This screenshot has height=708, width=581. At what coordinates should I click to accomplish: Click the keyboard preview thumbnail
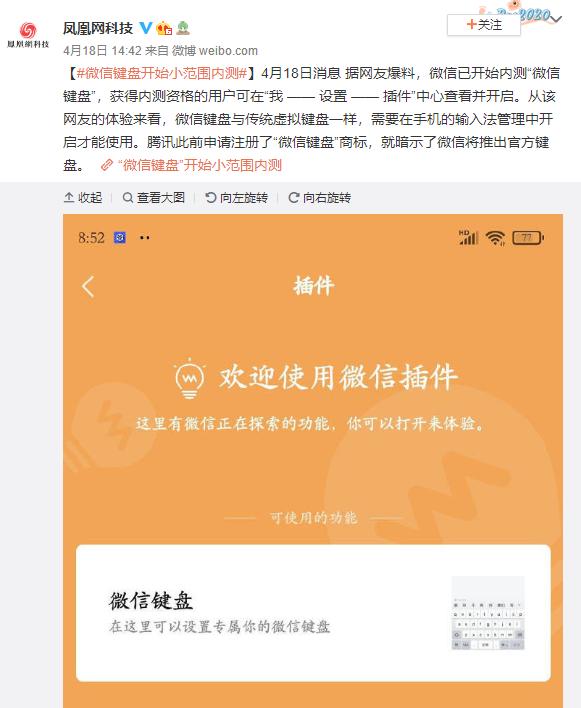(488, 613)
